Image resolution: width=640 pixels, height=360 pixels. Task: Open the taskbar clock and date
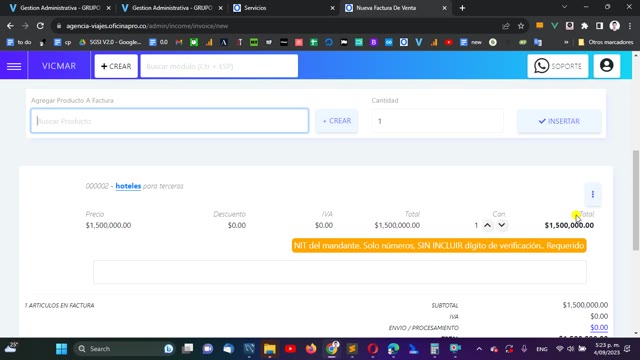(x=608, y=349)
